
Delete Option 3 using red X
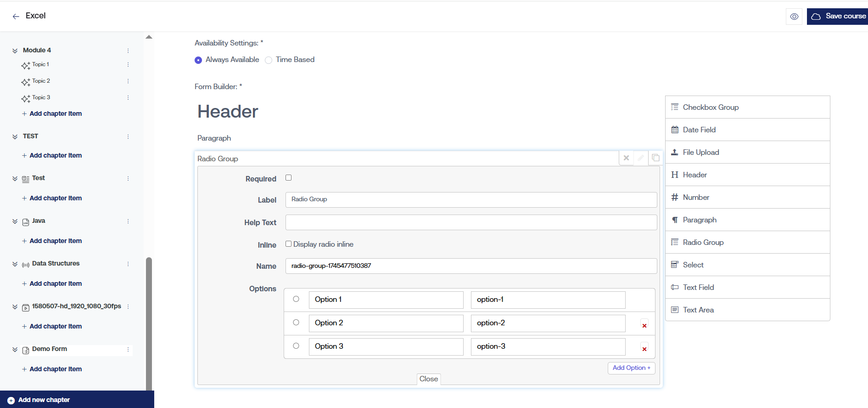click(644, 349)
